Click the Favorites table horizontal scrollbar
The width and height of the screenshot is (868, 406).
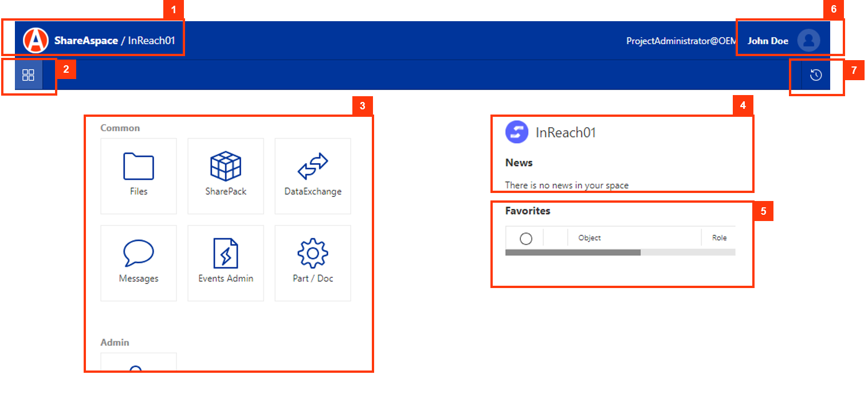(x=573, y=252)
